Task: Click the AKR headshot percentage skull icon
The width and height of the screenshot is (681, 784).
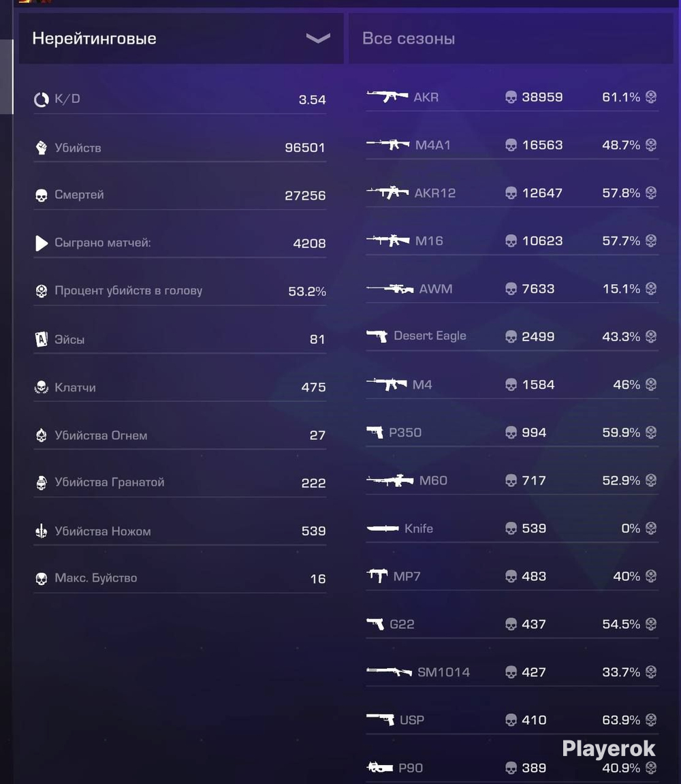Action: click(x=651, y=97)
